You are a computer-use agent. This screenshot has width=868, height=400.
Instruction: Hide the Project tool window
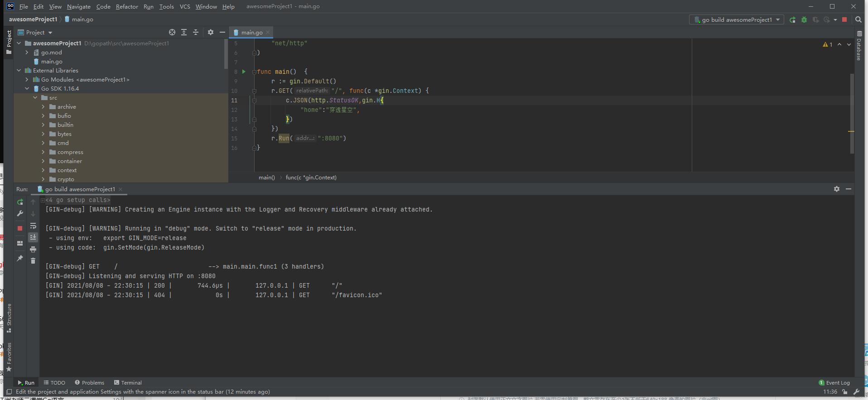pos(222,32)
